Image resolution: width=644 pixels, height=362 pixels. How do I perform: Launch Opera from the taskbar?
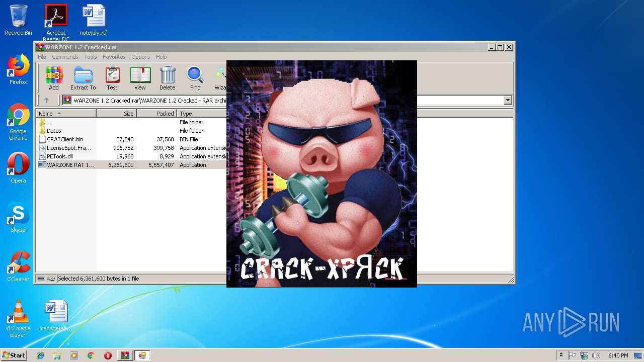coord(108,355)
